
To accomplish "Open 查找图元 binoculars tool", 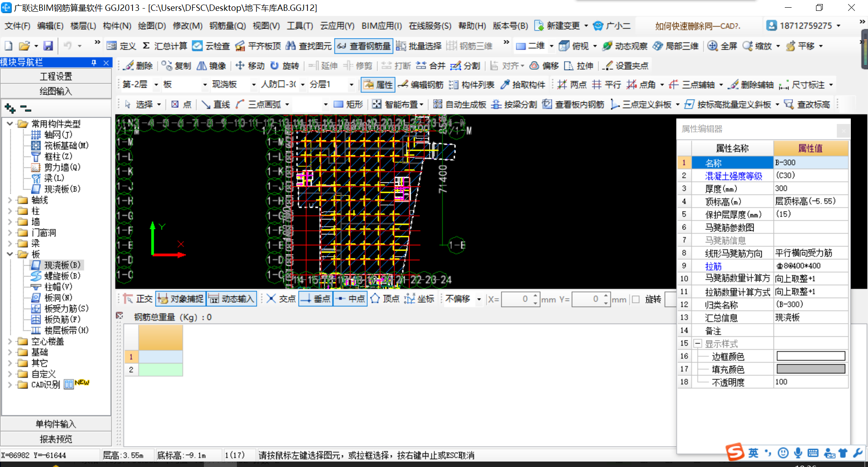I will click(309, 46).
